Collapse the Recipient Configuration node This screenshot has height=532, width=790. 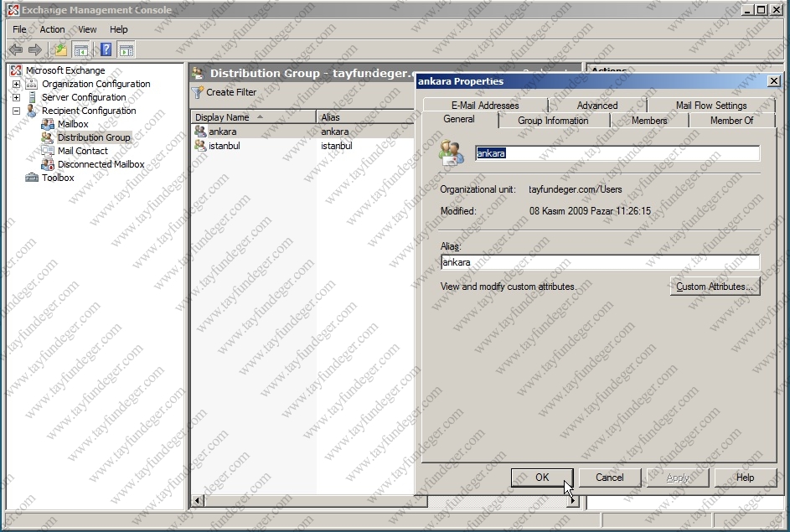point(16,111)
